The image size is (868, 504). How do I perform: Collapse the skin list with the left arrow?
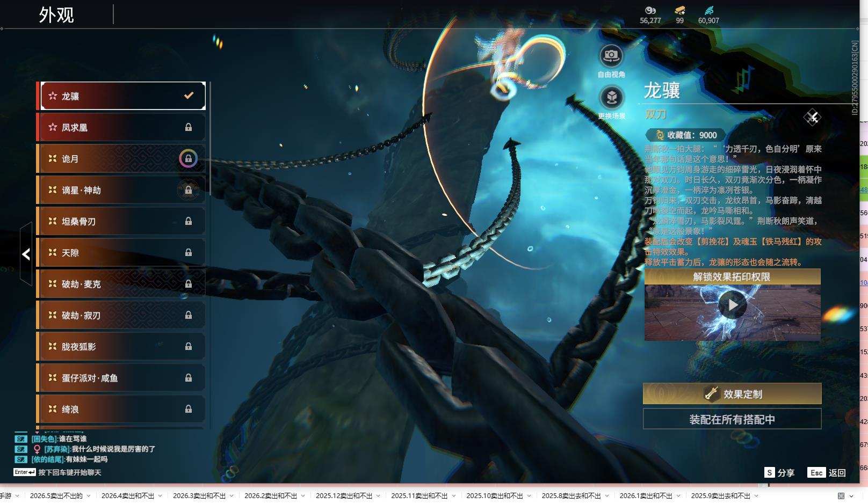tap(26, 254)
